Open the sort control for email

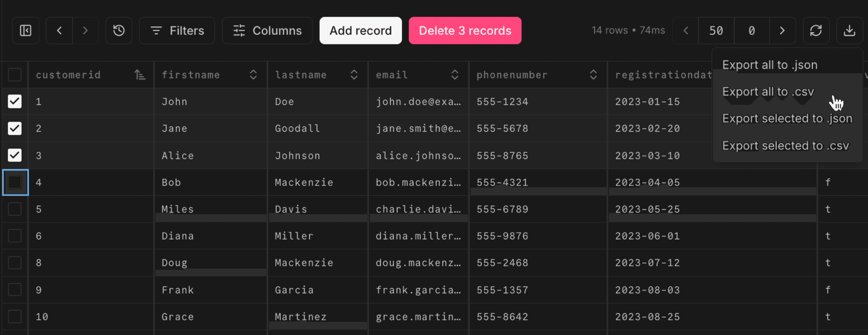coord(455,75)
